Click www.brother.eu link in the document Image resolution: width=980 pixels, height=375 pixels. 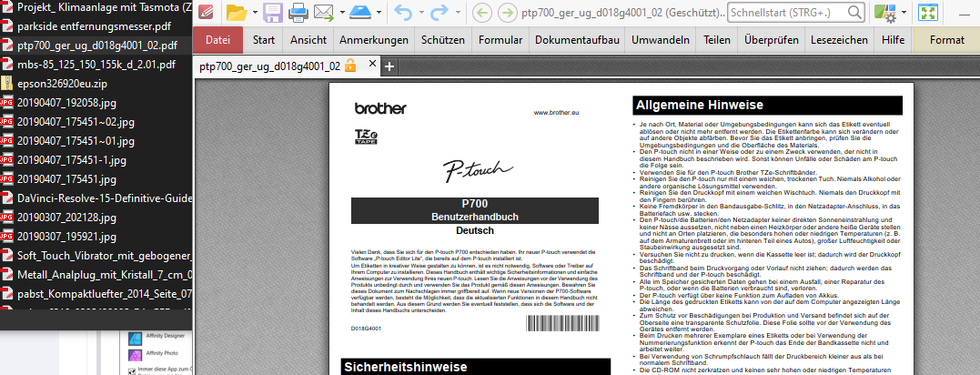tap(556, 113)
